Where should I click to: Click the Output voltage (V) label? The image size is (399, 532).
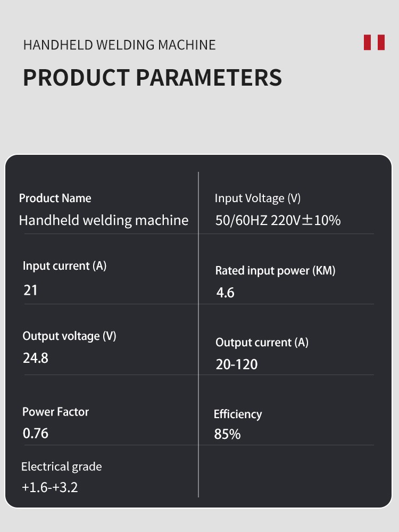(69, 336)
